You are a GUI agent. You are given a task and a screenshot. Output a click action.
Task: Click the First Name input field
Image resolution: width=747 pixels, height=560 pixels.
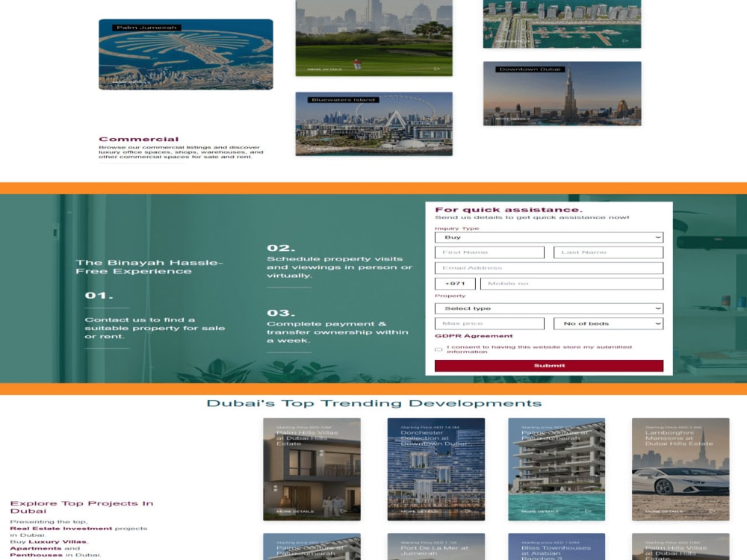pos(489,252)
